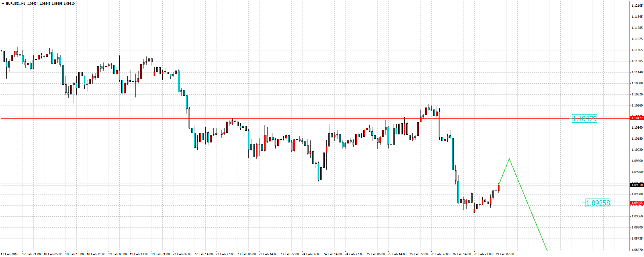Click the 1.11140 price scale label
This screenshot has width=644, height=257.
coord(637,72)
